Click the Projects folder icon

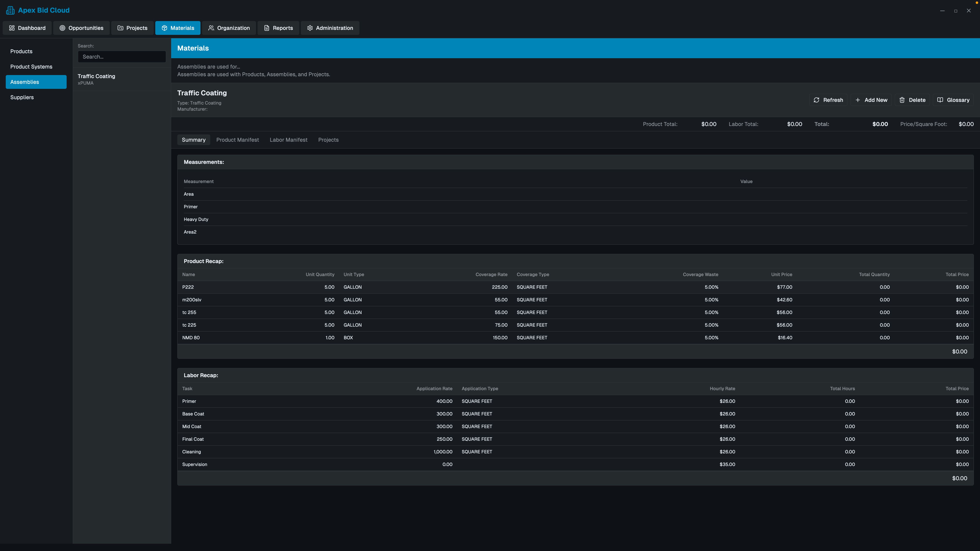click(x=120, y=28)
